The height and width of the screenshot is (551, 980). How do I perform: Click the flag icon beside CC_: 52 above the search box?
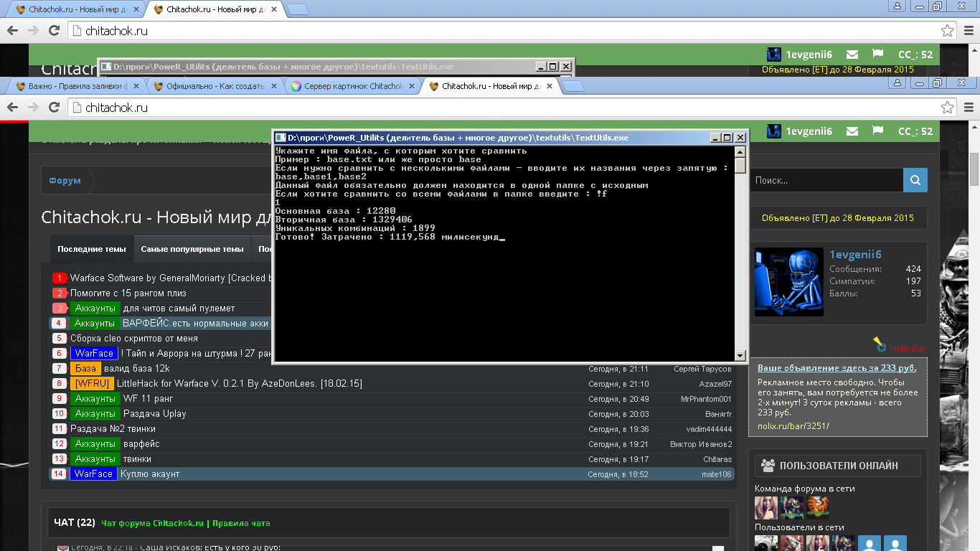(x=877, y=131)
